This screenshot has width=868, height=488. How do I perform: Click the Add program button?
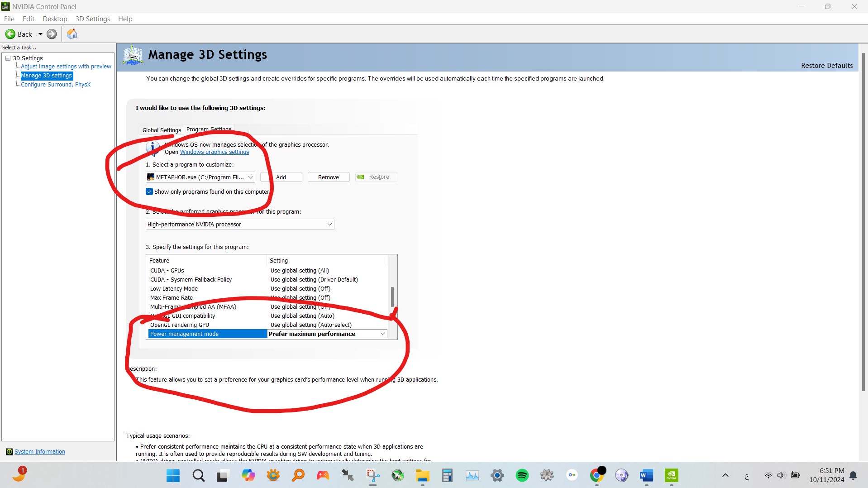click(x=281, y=177)
